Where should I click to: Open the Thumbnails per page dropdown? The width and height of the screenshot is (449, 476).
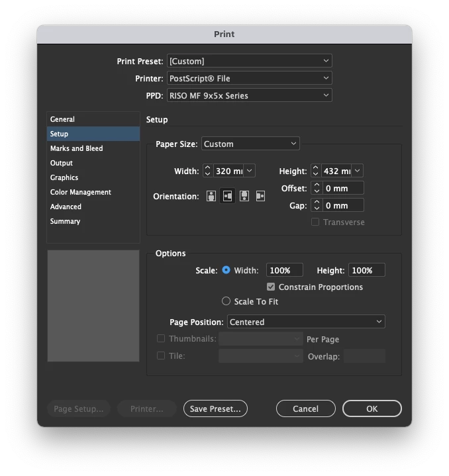(261, 339)
